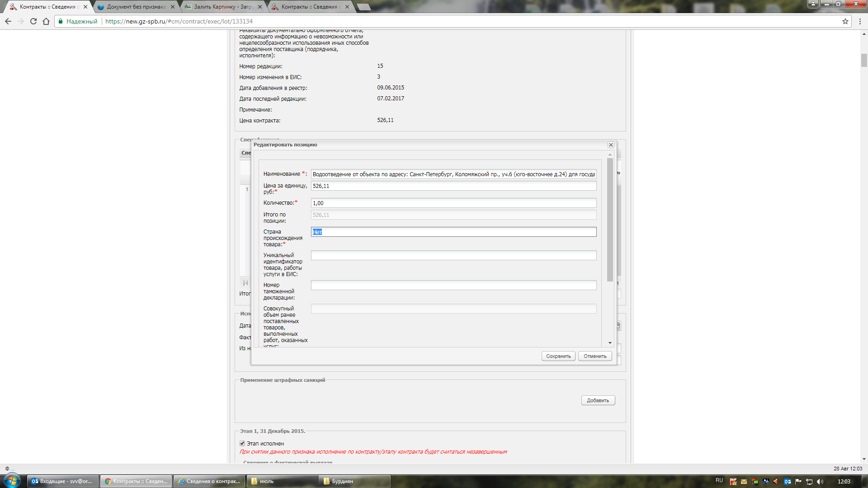Viewport: 868px width, 488px height.
Task: Switch to 'Документ без признака' tab
Action: [x=136, y=7]
